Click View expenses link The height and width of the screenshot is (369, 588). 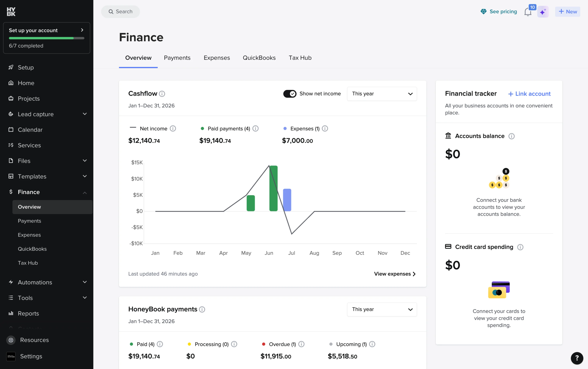point(395,274)
